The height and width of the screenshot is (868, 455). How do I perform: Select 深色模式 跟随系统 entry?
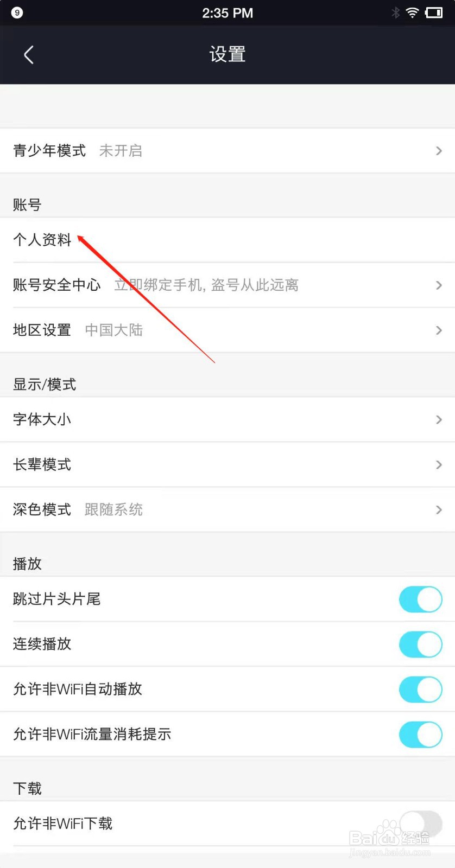point(227,509)
